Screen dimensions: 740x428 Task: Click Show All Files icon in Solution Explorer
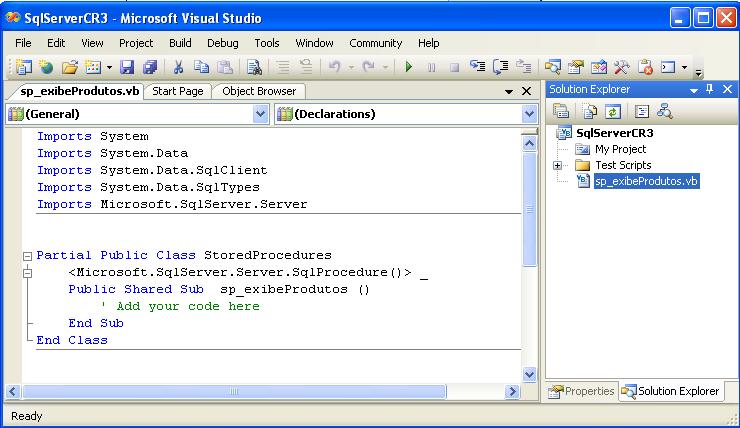click(589, 111)
